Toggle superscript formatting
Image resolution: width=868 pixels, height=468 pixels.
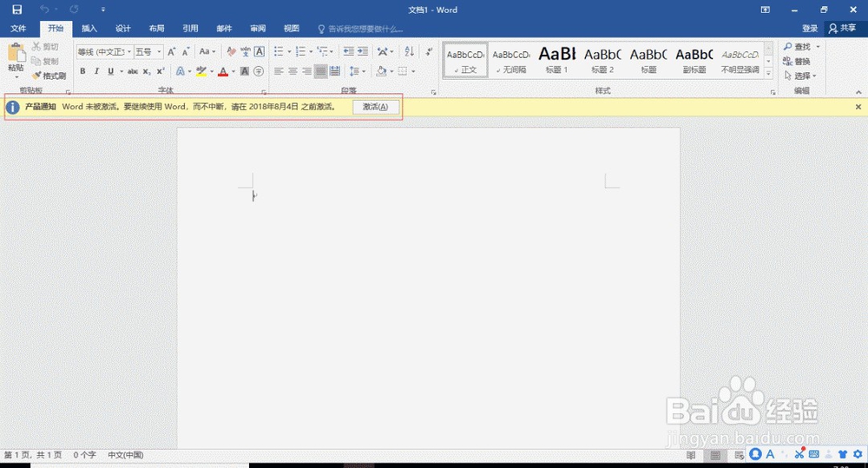160,71
